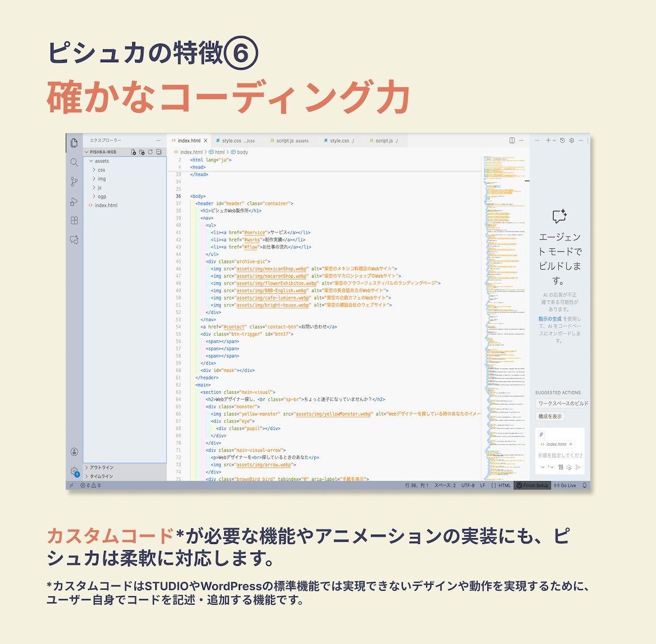Open the editor more-actions ellipsis
Viewport: 656px width, 644px height.
521,140
